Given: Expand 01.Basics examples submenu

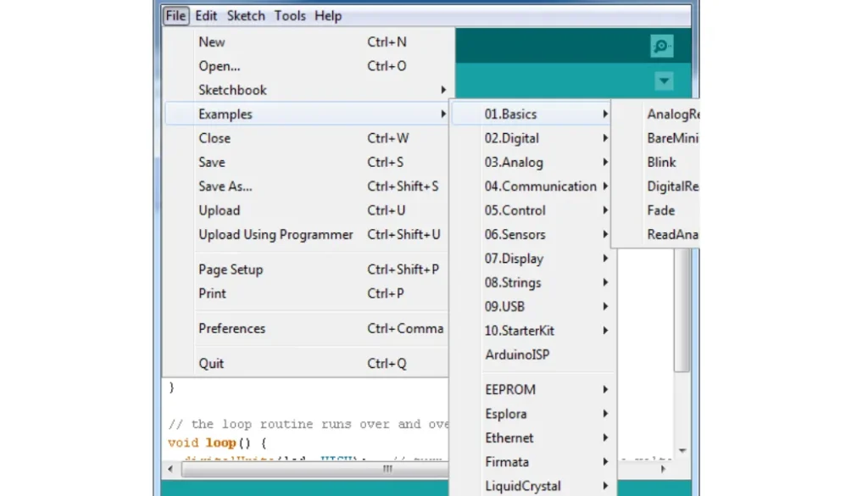Looking at the screenshot, I should (531, 114).
